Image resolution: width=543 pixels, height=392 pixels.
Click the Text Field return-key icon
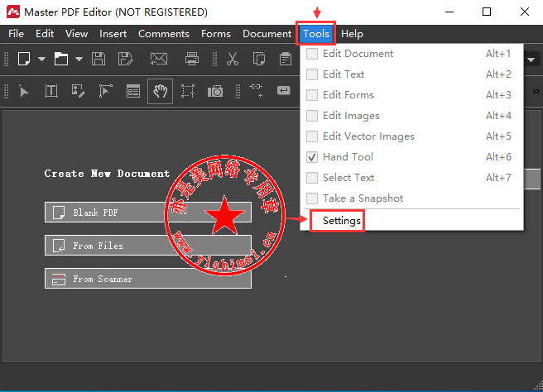click(284, 91)
